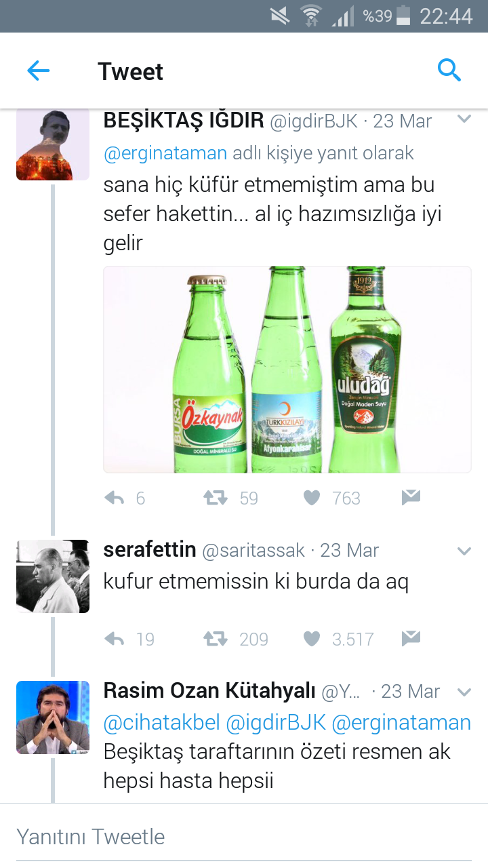The height and width of the screenshot is (868, 488).
Task: Open the dropdown on serafettin's tweet
Action: [464, 551]
